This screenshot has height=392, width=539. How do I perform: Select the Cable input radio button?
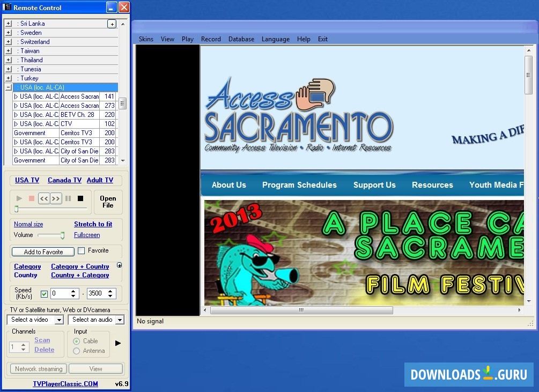[76, 341]
